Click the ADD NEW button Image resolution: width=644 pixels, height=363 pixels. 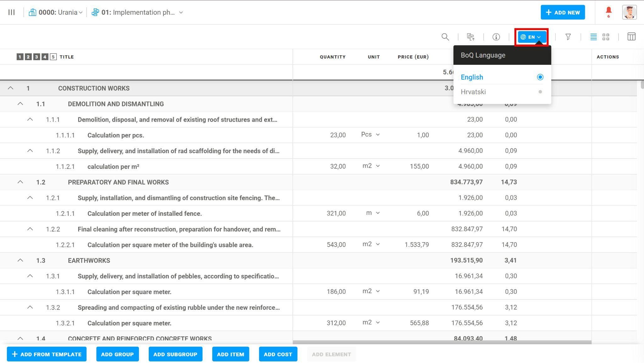coord(563,12)
